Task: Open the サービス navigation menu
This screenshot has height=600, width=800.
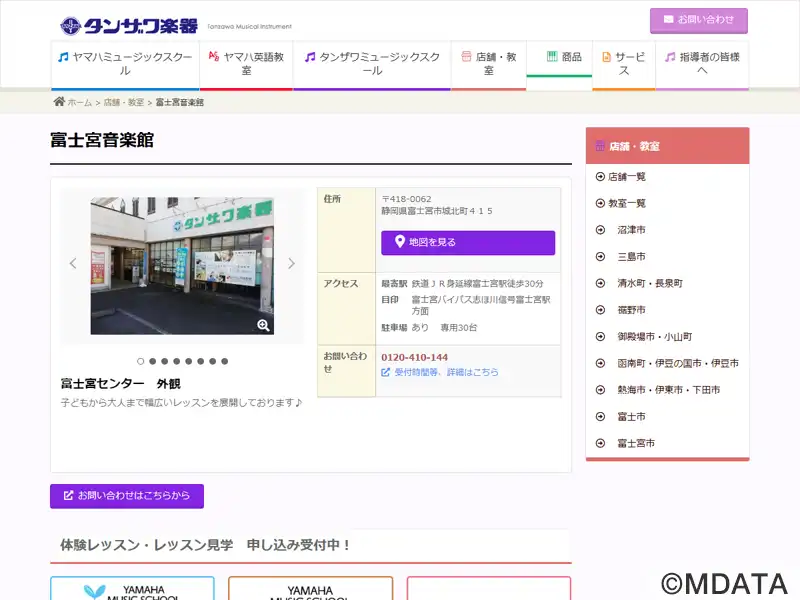Action: 624,64
